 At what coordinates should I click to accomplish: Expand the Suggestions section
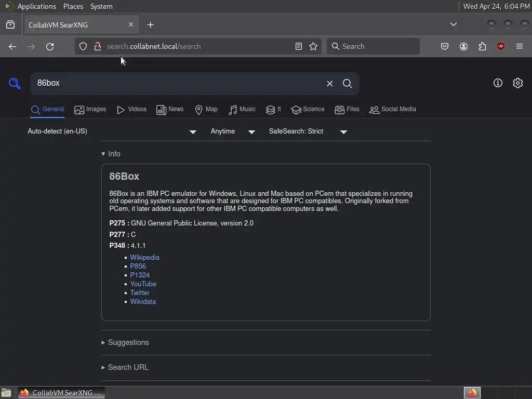[125, 342]
